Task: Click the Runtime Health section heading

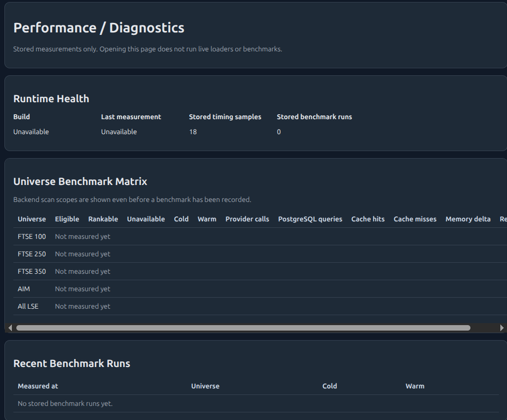Action: (51, 99)
